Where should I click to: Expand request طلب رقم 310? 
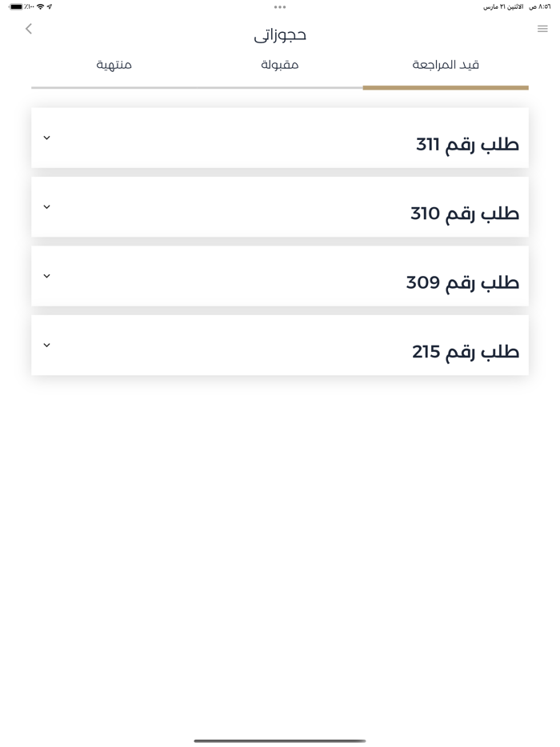point(46,206)
